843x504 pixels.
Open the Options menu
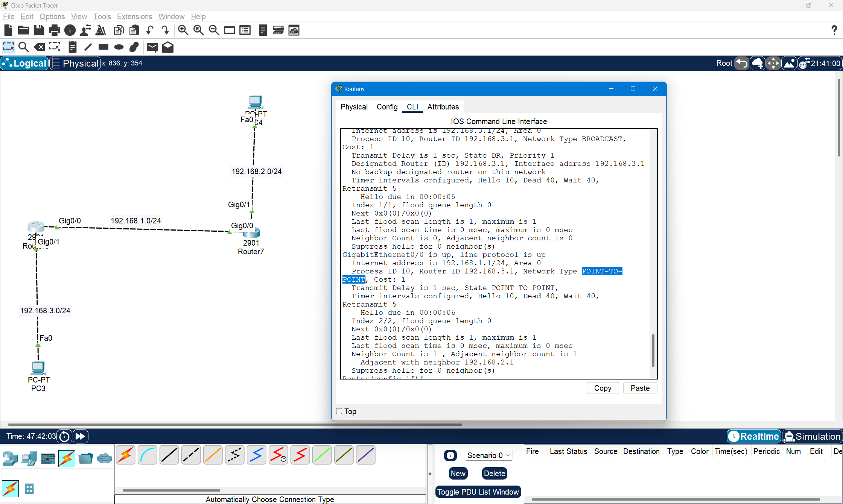(52, 17)
